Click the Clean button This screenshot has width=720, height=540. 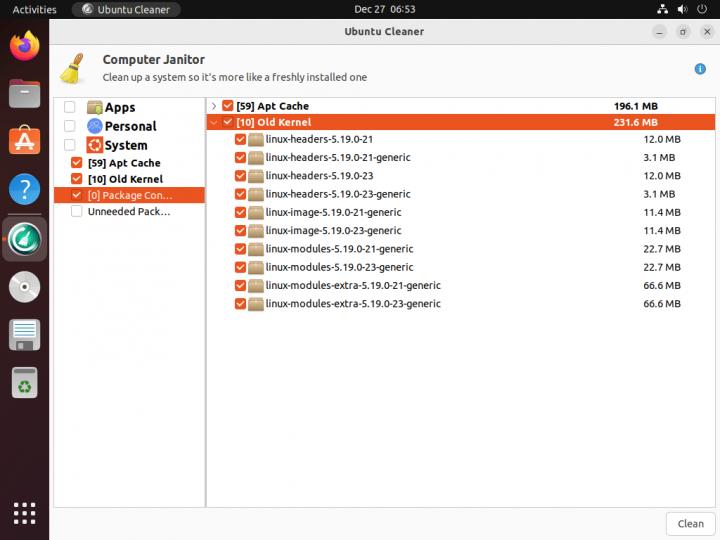pos(690,523)
